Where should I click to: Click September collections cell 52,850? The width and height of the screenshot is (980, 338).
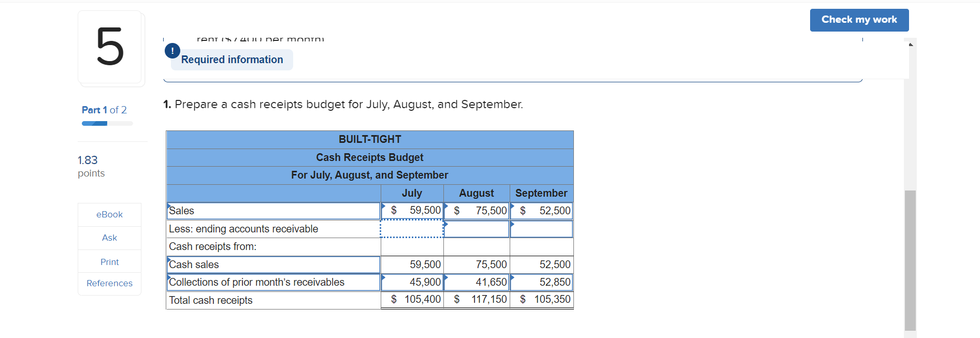click(x=542, y=282)
